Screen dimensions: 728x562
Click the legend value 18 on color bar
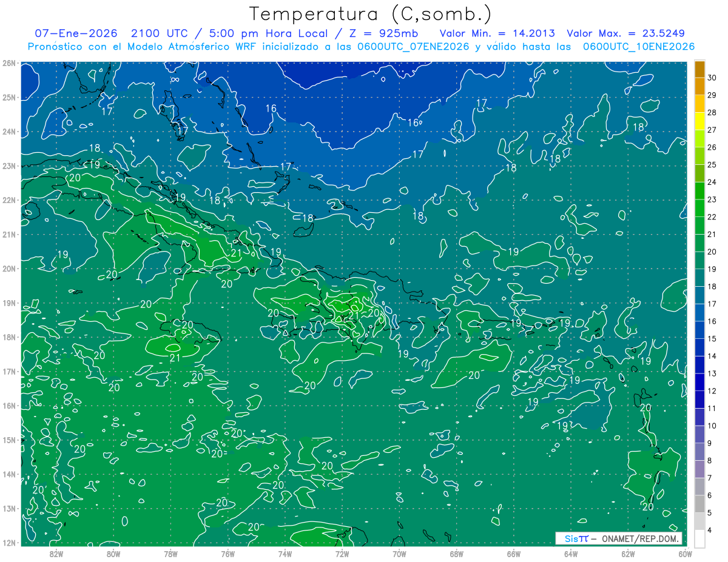tap(712, 286)
